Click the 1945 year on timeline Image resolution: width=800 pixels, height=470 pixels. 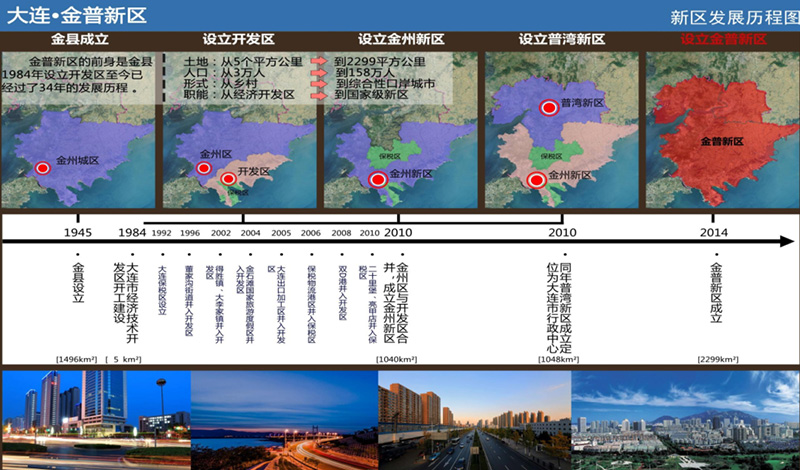[x=78, y=232]
